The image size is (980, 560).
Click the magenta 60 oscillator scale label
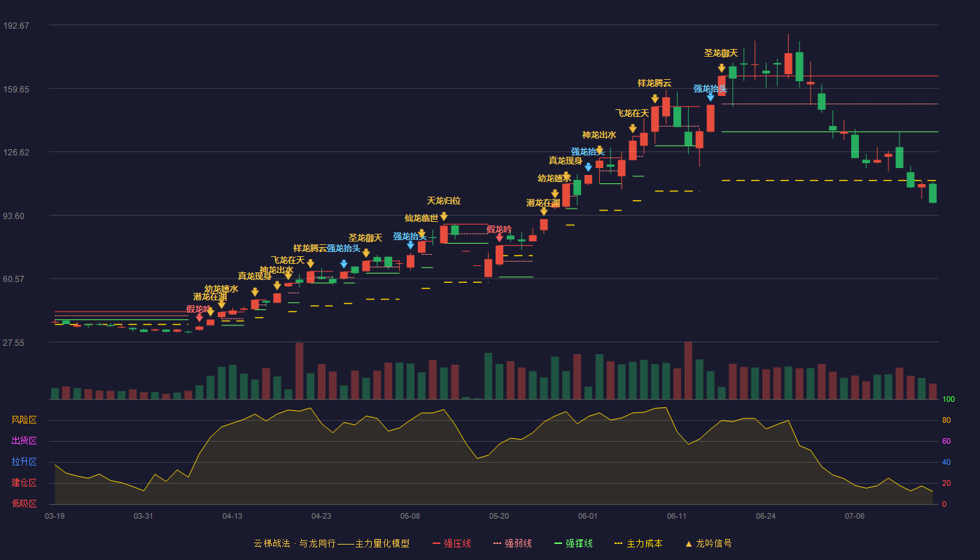click(x=946, y=442)
